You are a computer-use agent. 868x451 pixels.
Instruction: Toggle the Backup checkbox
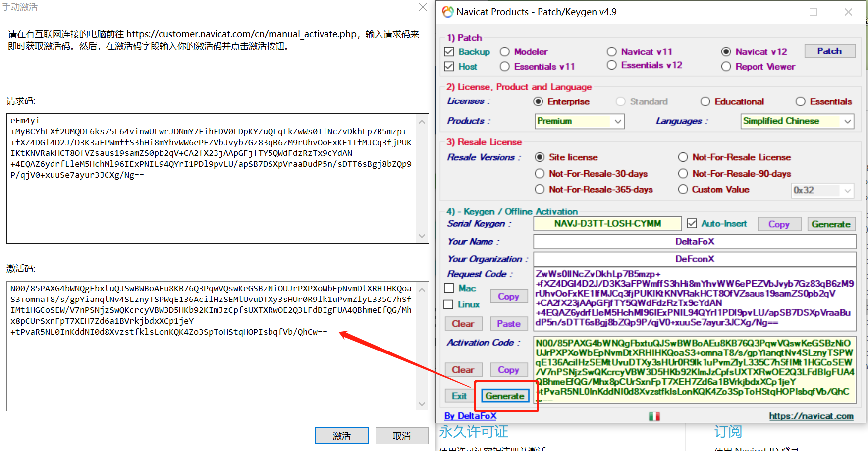point(449,52)
